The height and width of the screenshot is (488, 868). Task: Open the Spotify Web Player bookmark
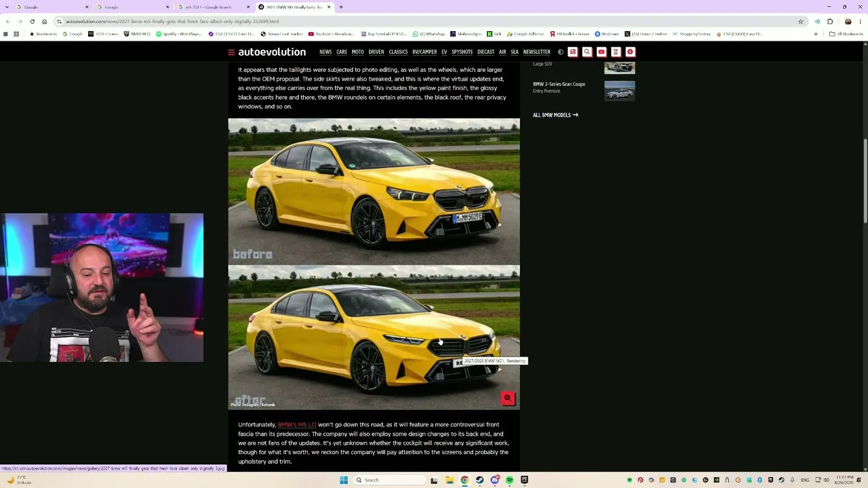(x=179, y=34)
